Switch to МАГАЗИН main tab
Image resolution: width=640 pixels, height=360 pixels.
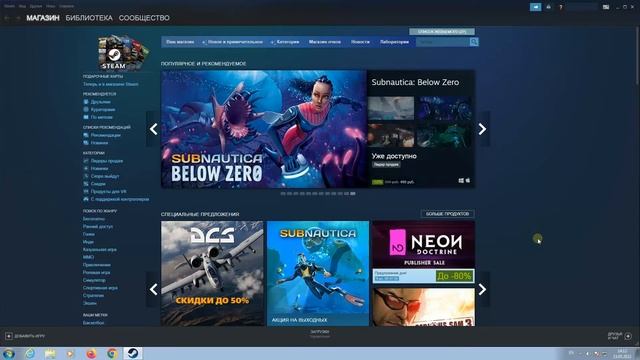click(x=43, y=18)
